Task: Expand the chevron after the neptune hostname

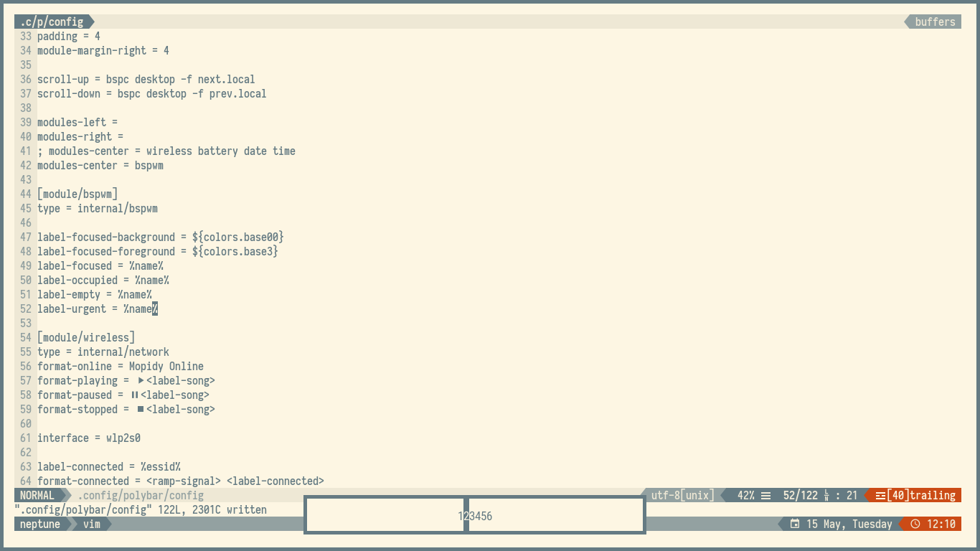Action: (x=71, y=524)
